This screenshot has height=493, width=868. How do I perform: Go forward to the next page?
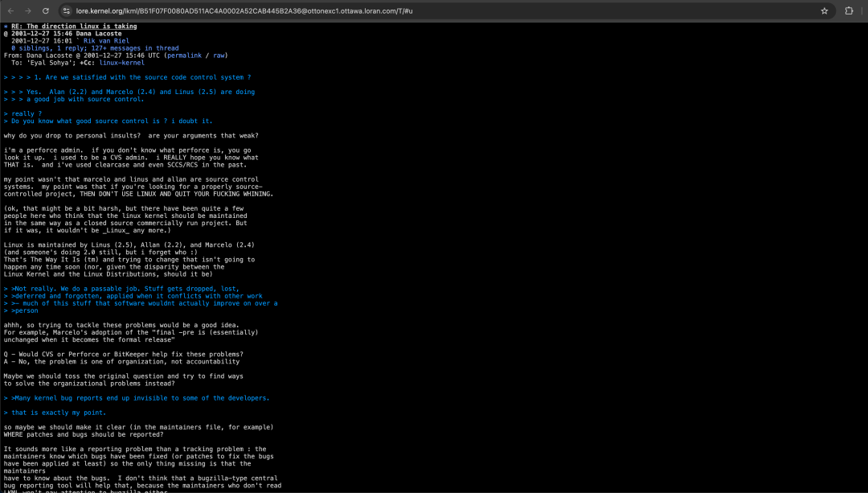tap(28, 11)
